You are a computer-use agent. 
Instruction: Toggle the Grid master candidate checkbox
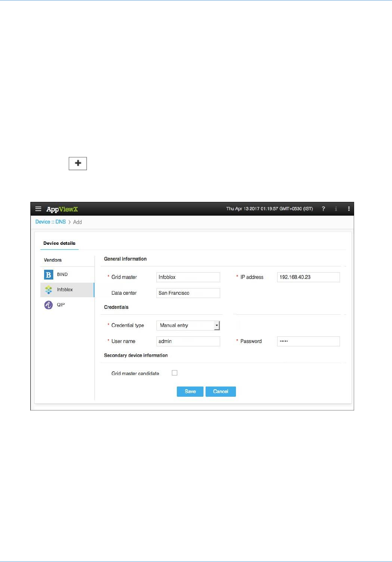[174, 373]
